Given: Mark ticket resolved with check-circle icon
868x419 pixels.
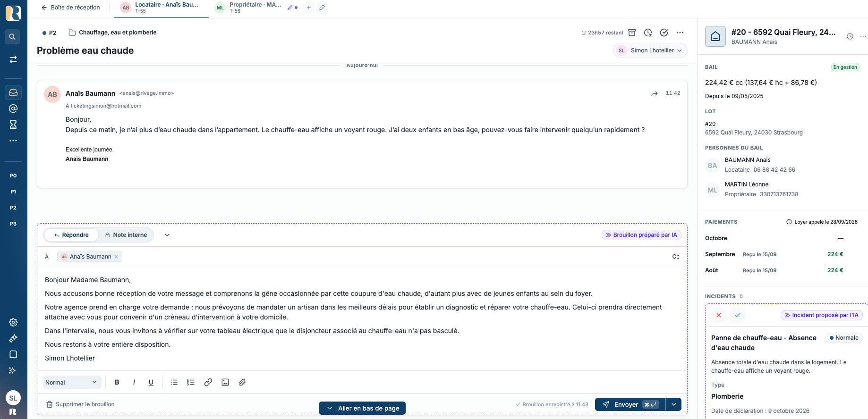Looking at the screenshot, I should point(664,33).
